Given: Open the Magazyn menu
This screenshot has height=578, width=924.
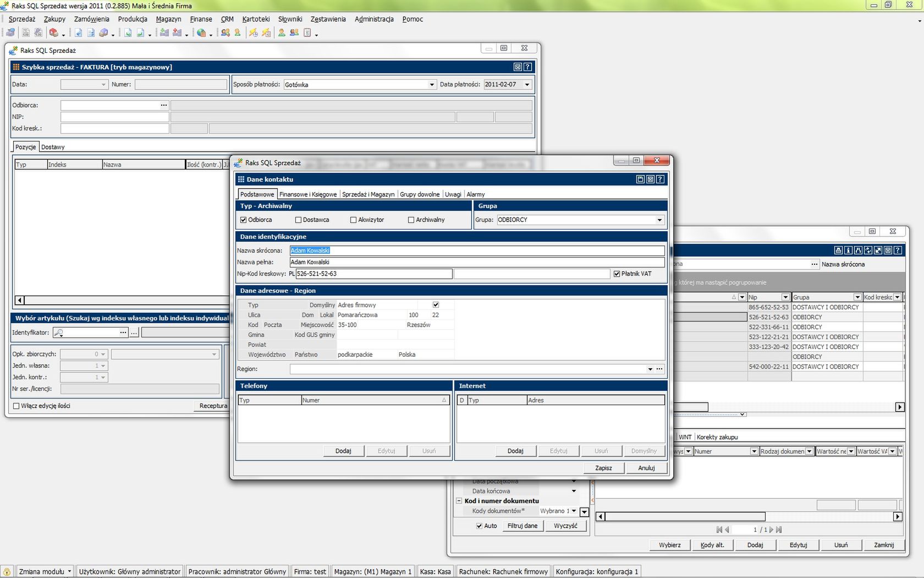Looking at the screenshot, I should 168,19.
